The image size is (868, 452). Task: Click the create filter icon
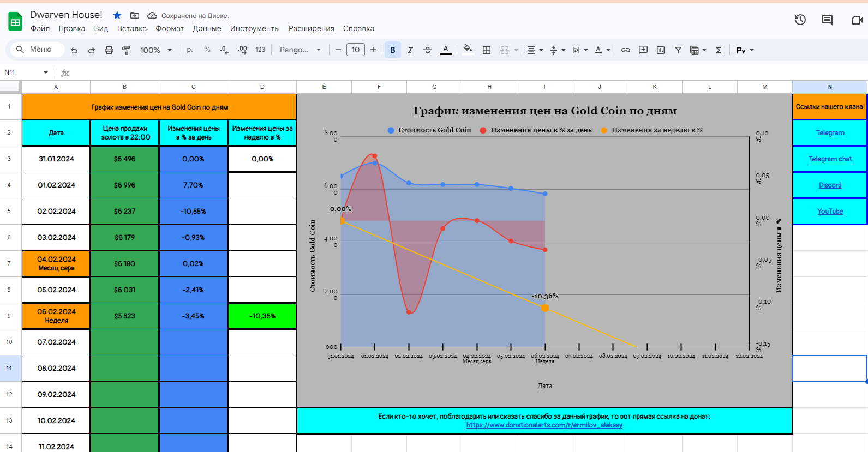[x=678, y=50]
